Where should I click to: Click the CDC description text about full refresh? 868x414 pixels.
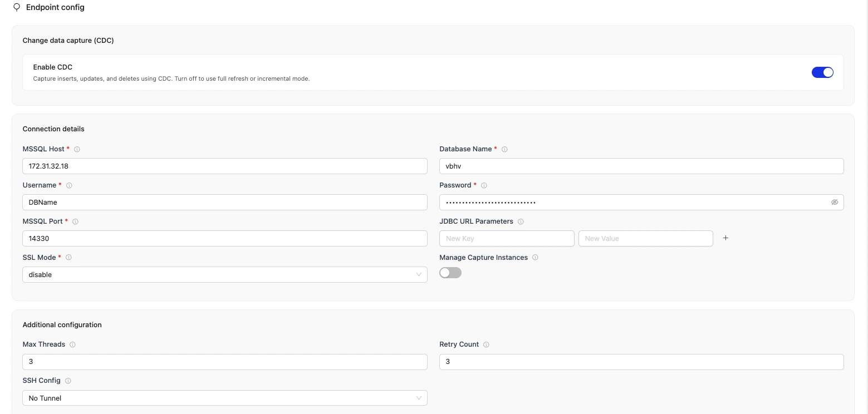point(171,78)
